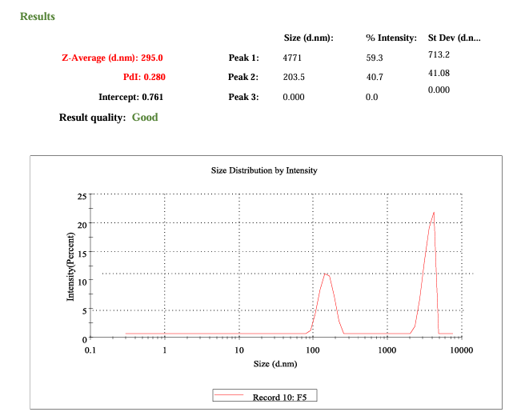
Task: Click the Size Distribution by Intensity chart title
Action: click(264, 170)
